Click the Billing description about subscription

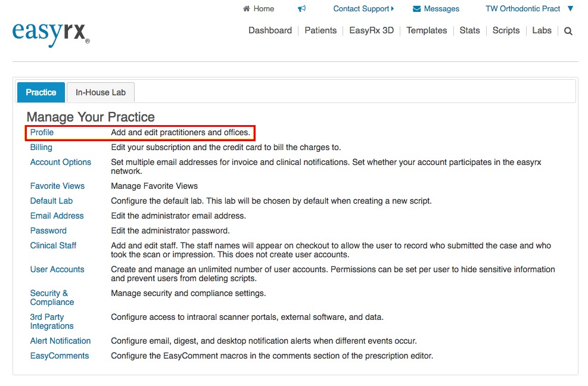coord(226,147)
